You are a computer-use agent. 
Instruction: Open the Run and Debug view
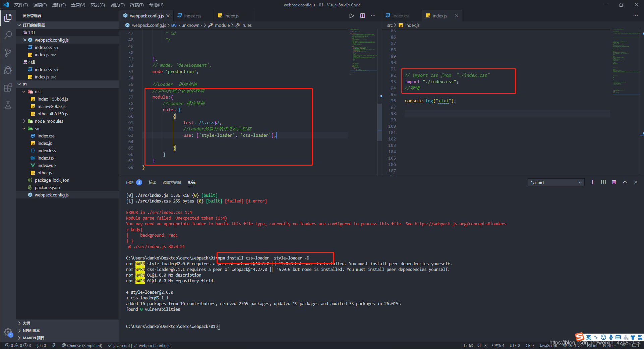point(8,70)
